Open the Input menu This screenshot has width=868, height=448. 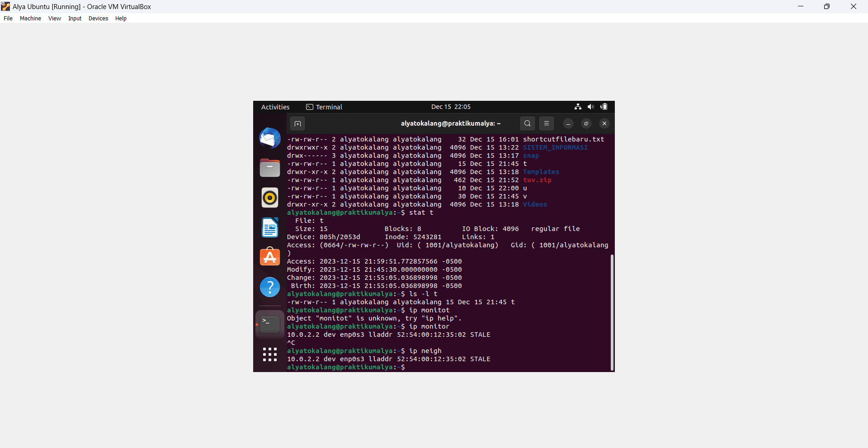coord(75,19)
